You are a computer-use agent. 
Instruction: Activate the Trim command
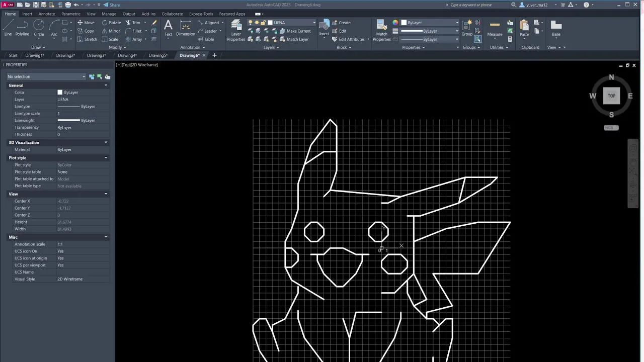point(133,23)
